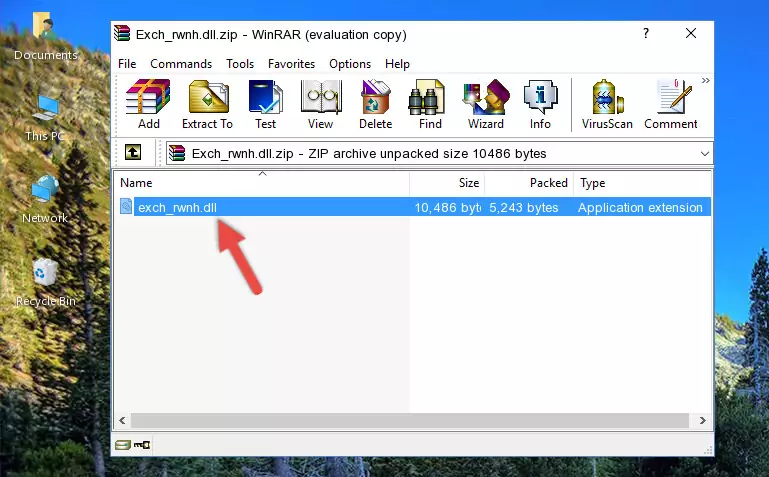Screen dimensions: 769x477
Task: Show archive Info
Action: [x=540, y=104]
